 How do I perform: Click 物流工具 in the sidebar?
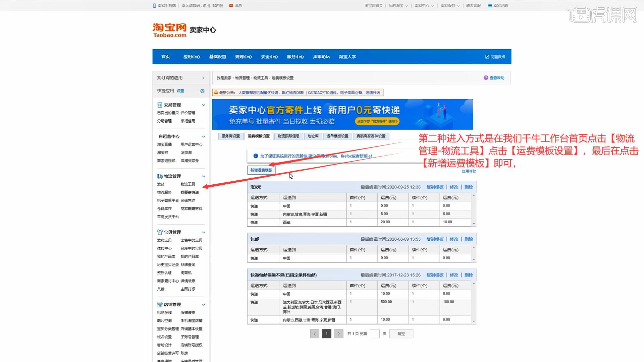coord(188,184)
